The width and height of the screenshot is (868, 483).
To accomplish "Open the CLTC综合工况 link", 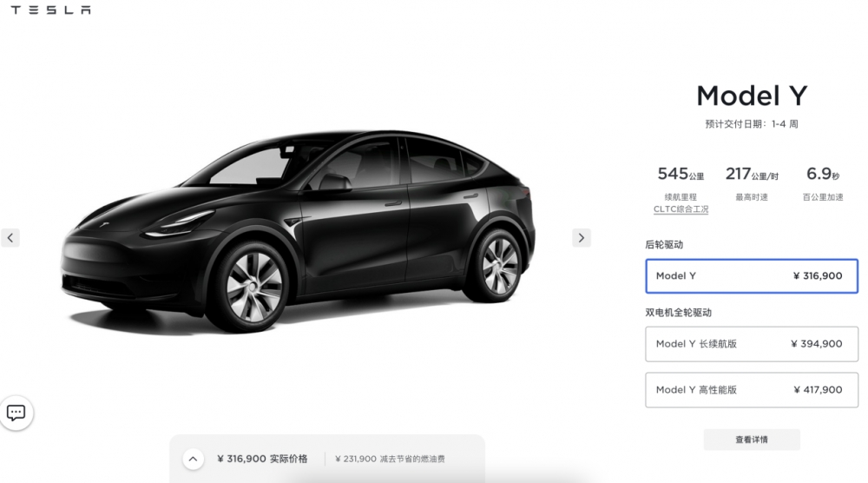I will (x=681, y=208).
